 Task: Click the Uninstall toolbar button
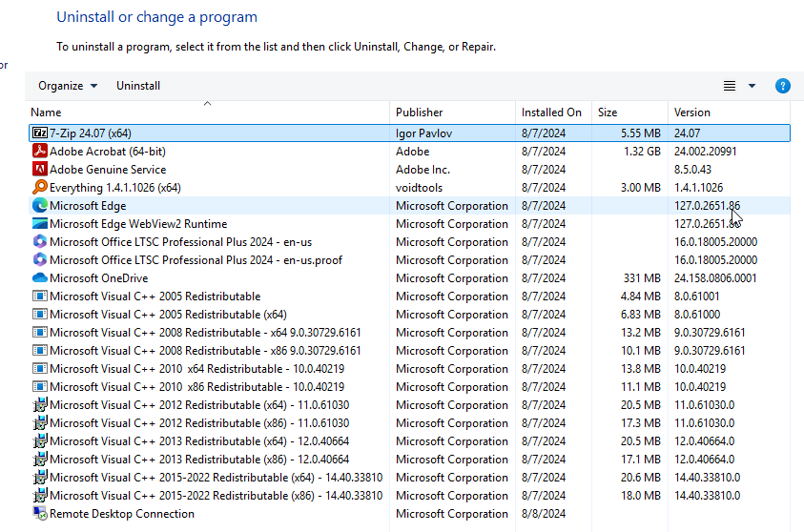pyautogui.click(x=138, y=86)
